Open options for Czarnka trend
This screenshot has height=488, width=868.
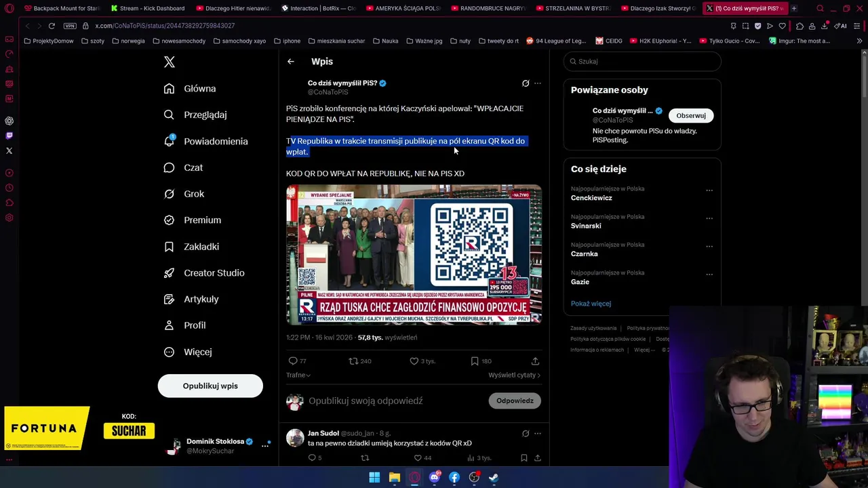pos(709,246)
